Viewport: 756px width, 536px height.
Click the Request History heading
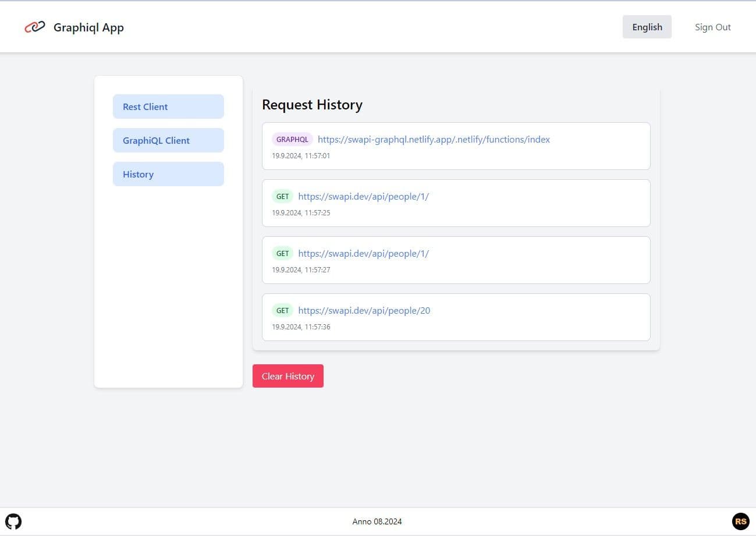312,105
